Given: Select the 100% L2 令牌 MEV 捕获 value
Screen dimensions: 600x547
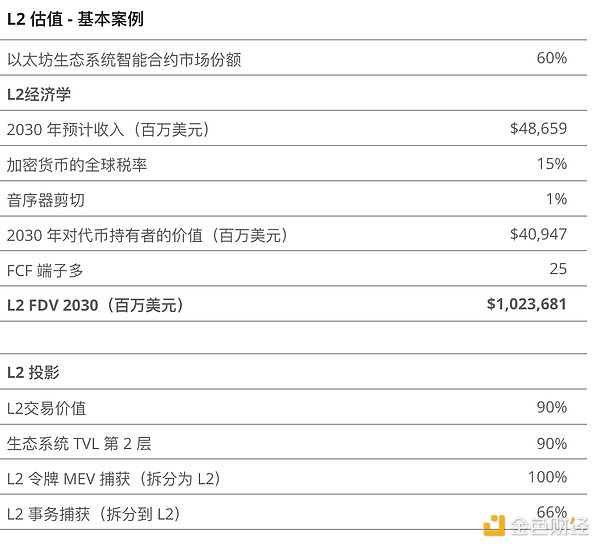Looking at the screenshot, I should [x=547, y=476].
